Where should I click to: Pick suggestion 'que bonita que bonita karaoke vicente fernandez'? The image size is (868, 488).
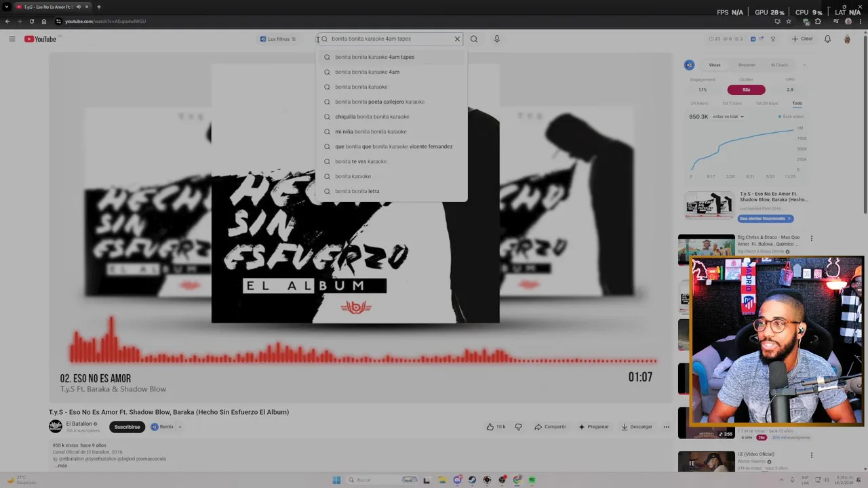coord(391,146)
